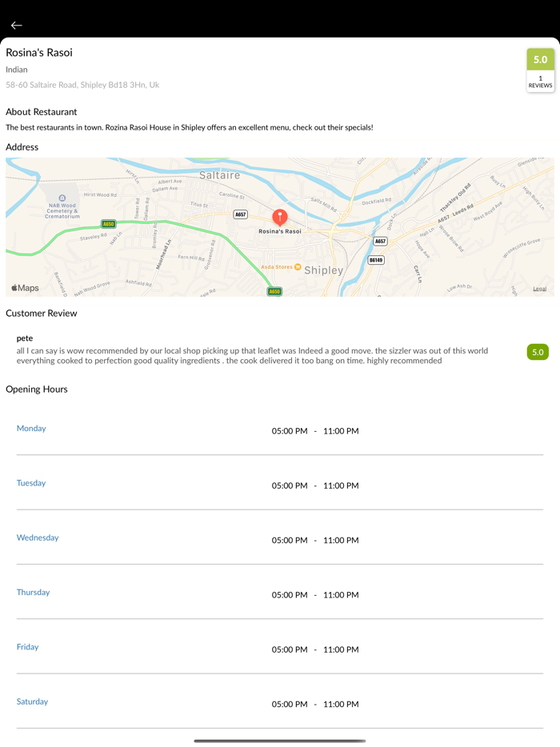This screenshot has height=747, width=560.
Task: Tap the red Rosina's Rasoi map pin
Action: pos(280,217)
